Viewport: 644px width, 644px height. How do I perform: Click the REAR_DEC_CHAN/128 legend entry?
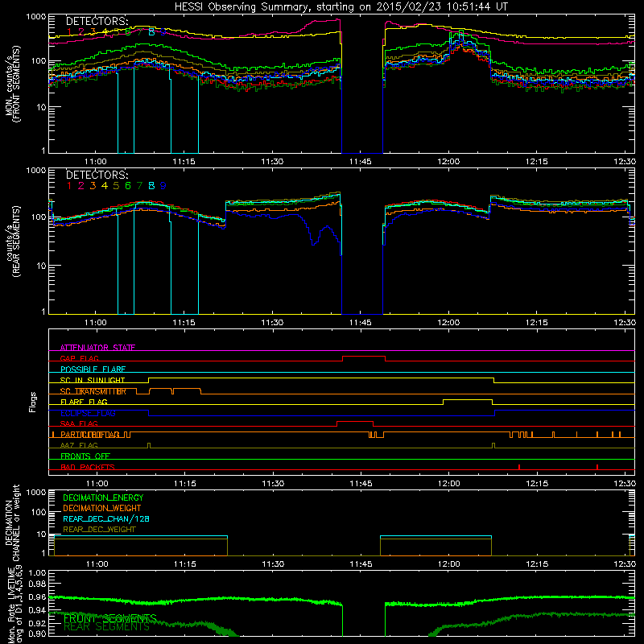[x=106, y=518]
